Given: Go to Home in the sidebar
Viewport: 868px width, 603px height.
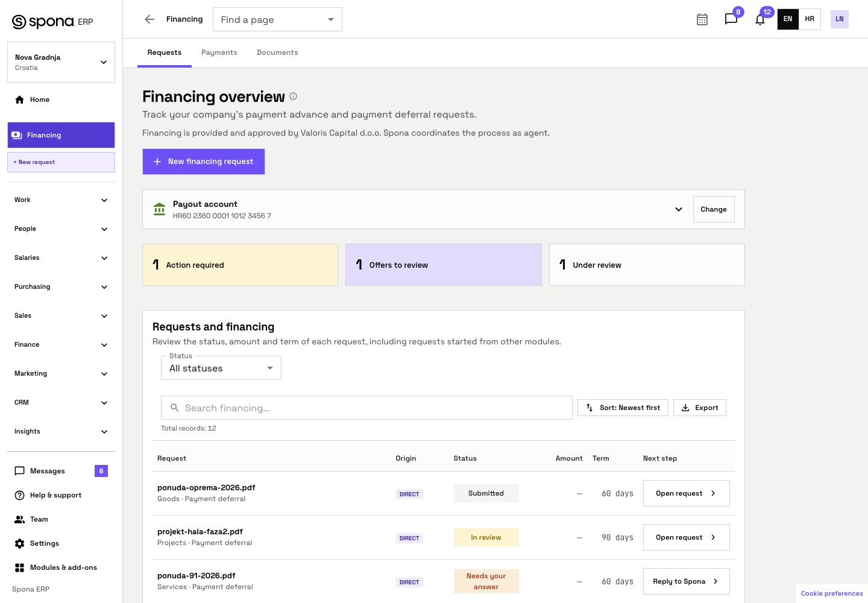Looking at the screenshot, I should (61, 99).
